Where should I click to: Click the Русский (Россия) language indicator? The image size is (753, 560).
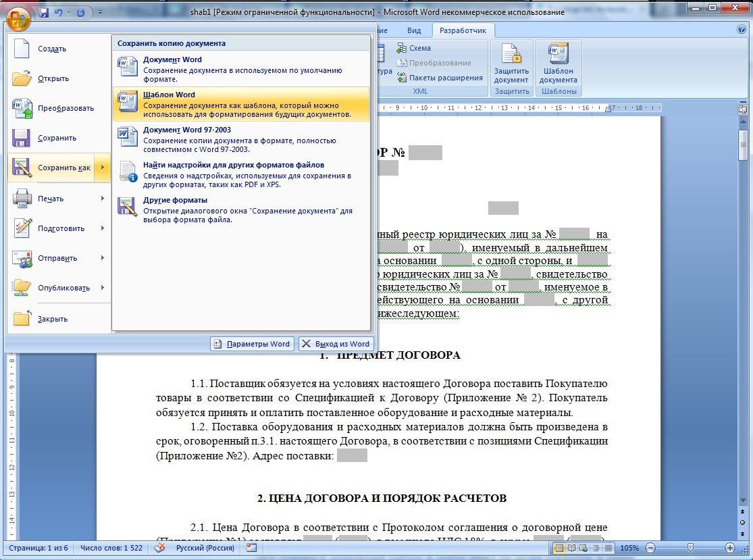(205, 548)
